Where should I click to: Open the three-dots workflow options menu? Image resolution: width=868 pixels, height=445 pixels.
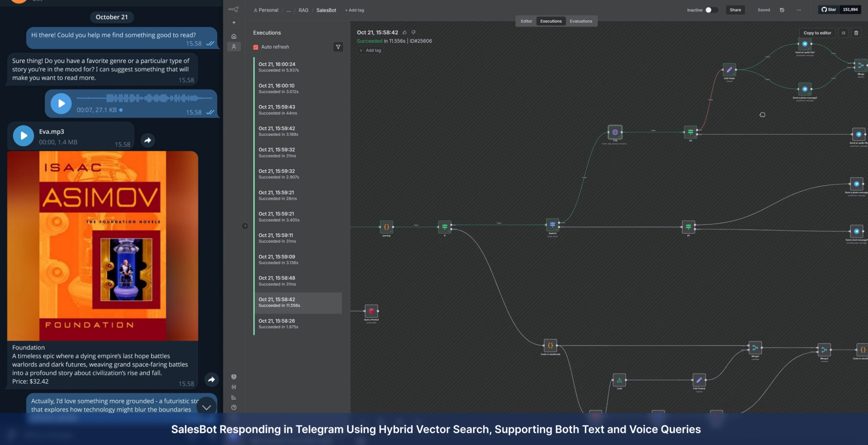click(799, 10)
